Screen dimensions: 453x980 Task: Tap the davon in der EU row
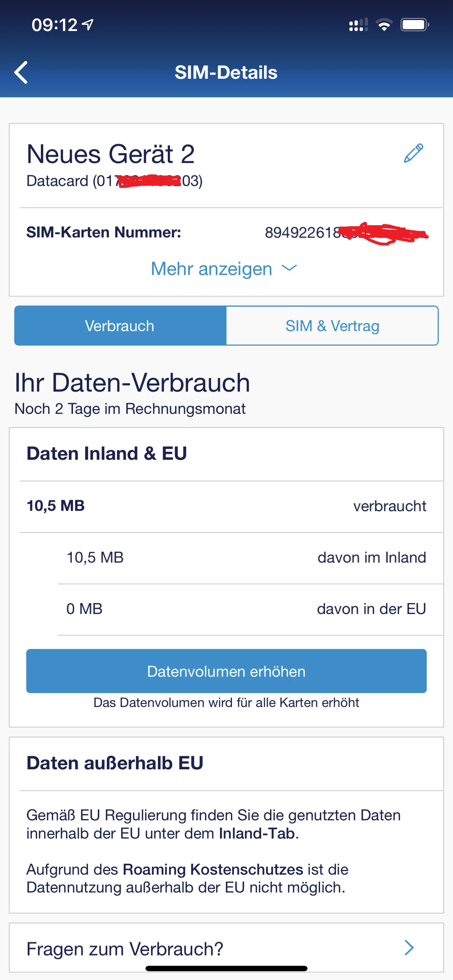[x=246, y=609]
